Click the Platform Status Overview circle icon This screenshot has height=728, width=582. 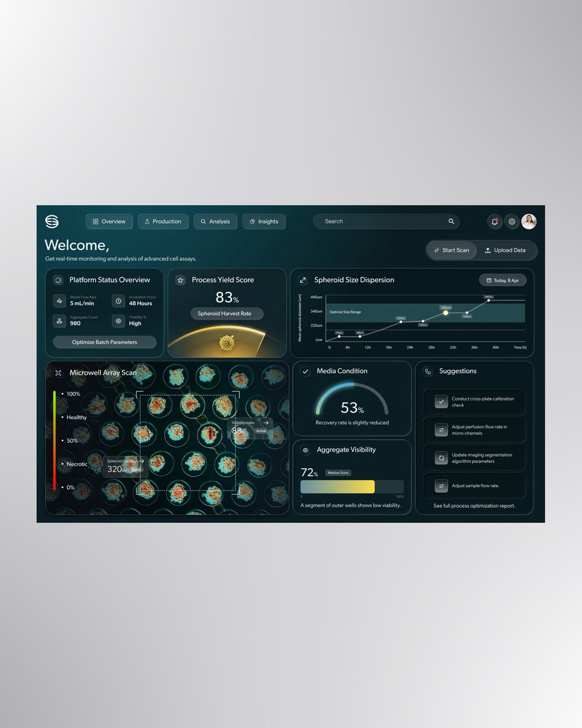pyautogui.click(x=58, y=280)
